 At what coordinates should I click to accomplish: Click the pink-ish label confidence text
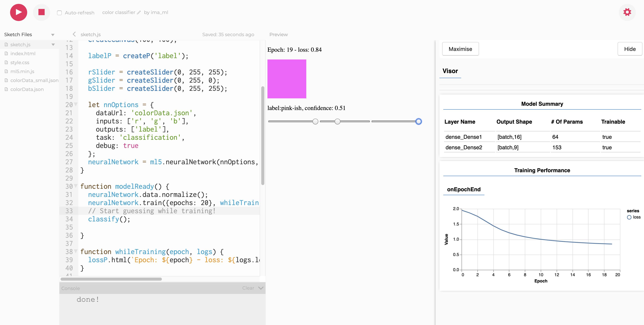coord(306,108)
